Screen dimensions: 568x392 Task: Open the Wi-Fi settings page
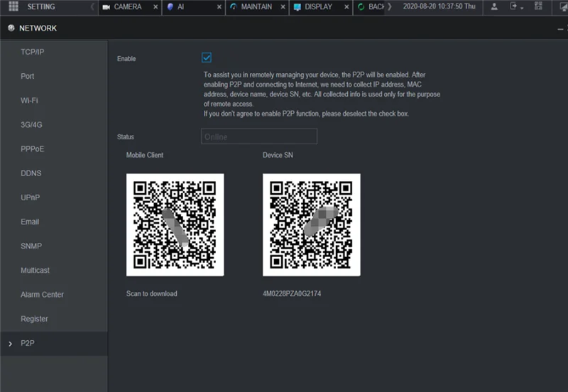pos(54,100)
